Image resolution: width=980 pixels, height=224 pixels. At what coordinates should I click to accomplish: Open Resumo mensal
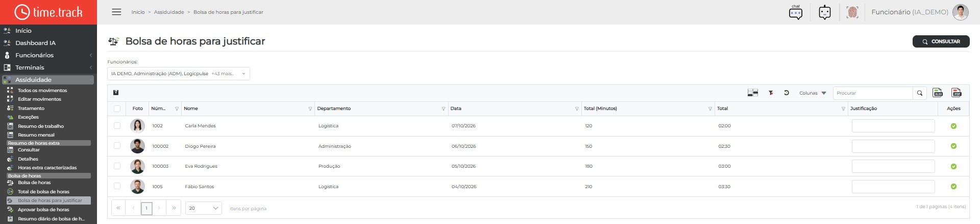[36, 135]
